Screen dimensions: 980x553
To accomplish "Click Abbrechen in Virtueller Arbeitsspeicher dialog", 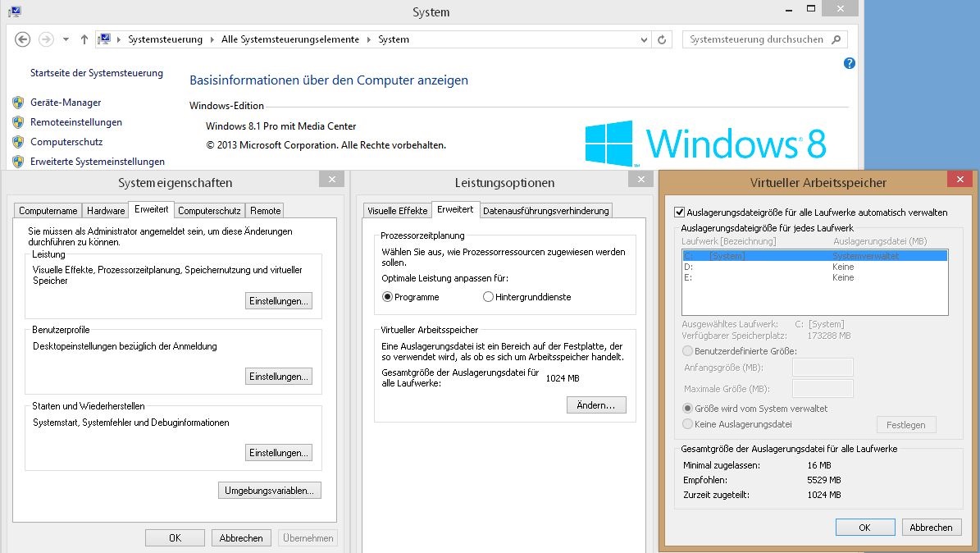I will (x=931, y=528).
